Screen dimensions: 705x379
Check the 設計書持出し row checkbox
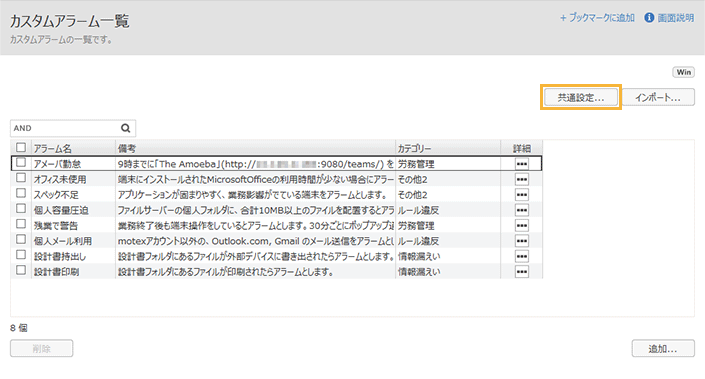[21, 254]
